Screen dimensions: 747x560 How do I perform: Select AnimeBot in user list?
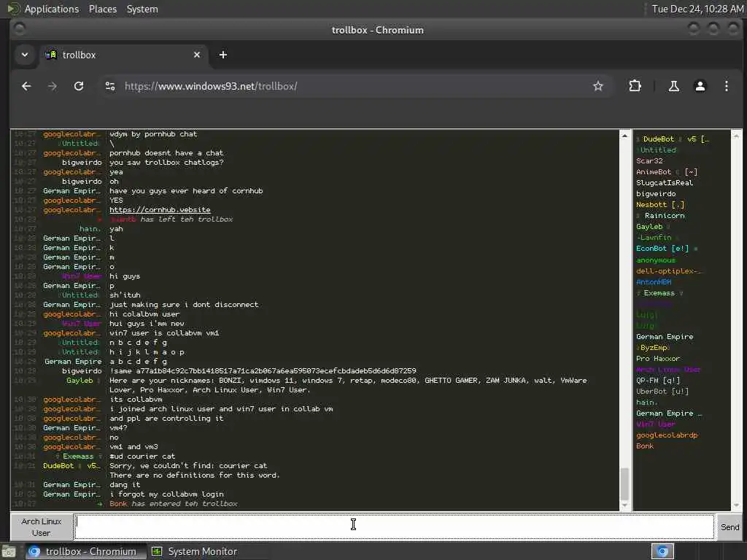click(667, 172)
